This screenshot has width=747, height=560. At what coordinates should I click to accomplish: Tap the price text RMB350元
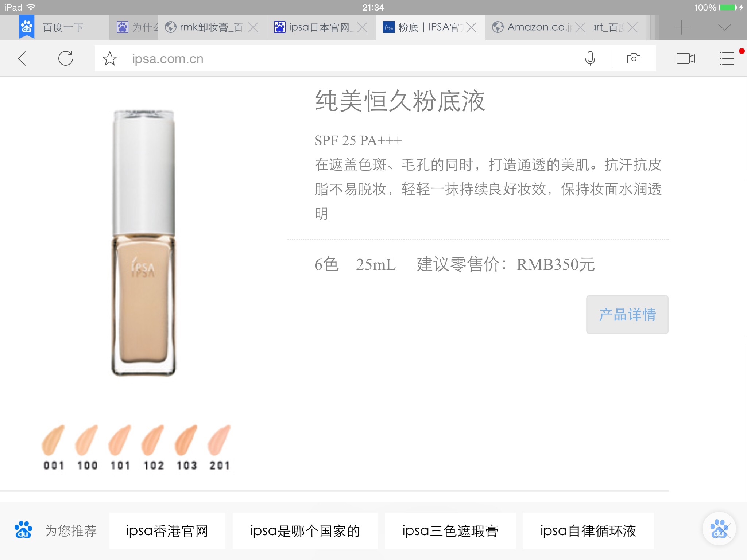point(556,264)
